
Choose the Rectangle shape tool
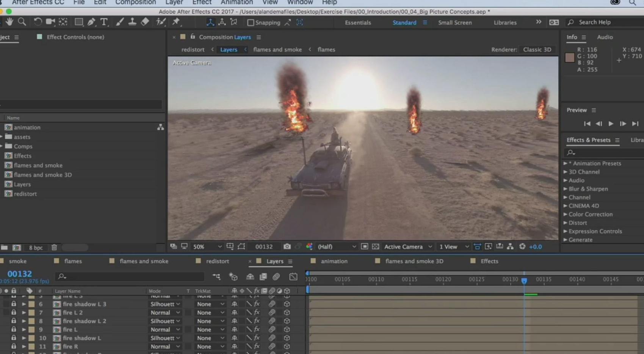click(x=79, y=22)
